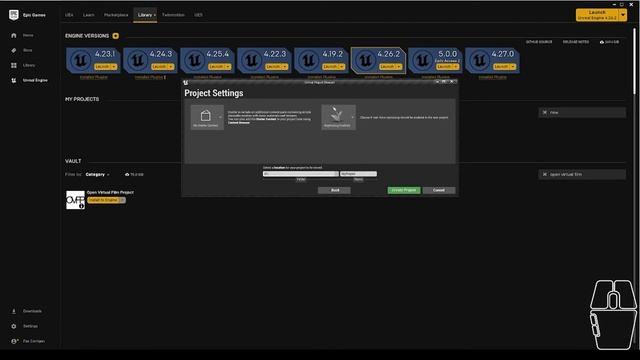This screenshot has width=640, height=360.
Task: Click the Open Virtual Film Project thumbnail
Action: click(x=76, y=200)
